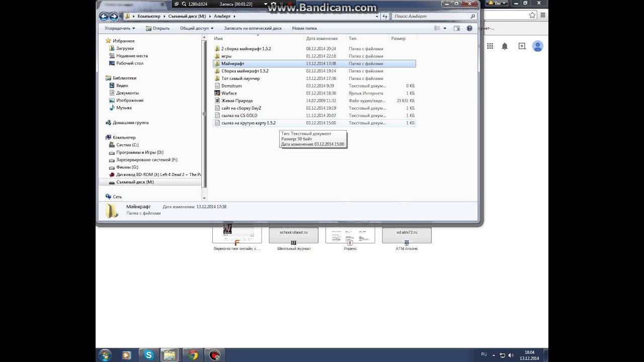Go back with the Explorer back arrow

[x=104, y=16]
